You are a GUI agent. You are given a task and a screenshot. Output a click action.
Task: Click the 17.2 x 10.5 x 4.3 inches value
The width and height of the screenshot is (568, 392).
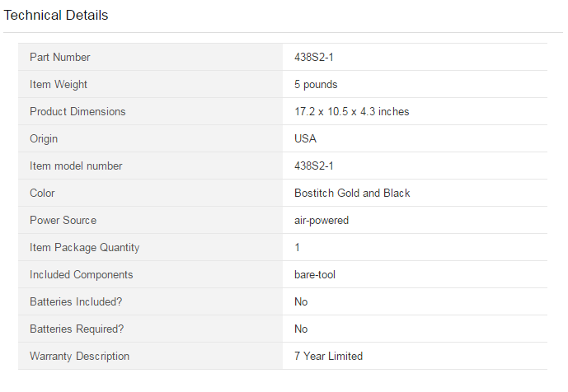point(352,111)
